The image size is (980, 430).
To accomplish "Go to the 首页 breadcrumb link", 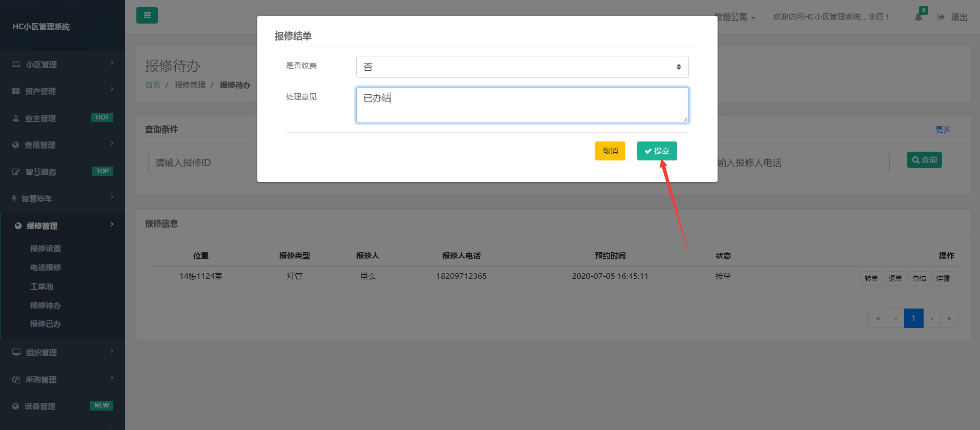I will tap(153, 85).
